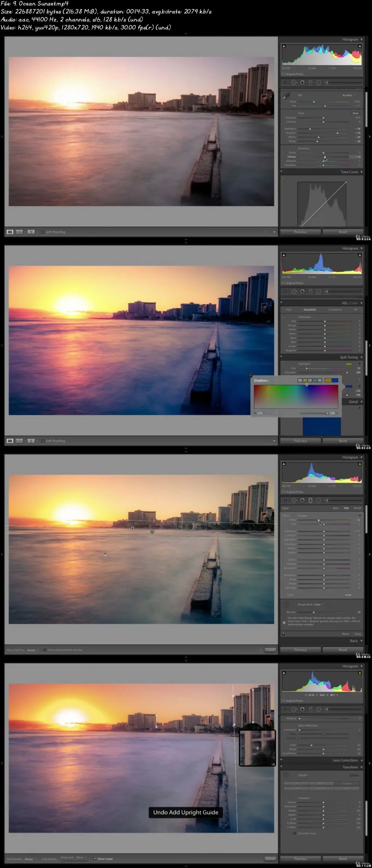Click the Auto tone button in 02:56 frame
Screen dimensions: 372x868
pyautogui.click(x=355, y=113)
